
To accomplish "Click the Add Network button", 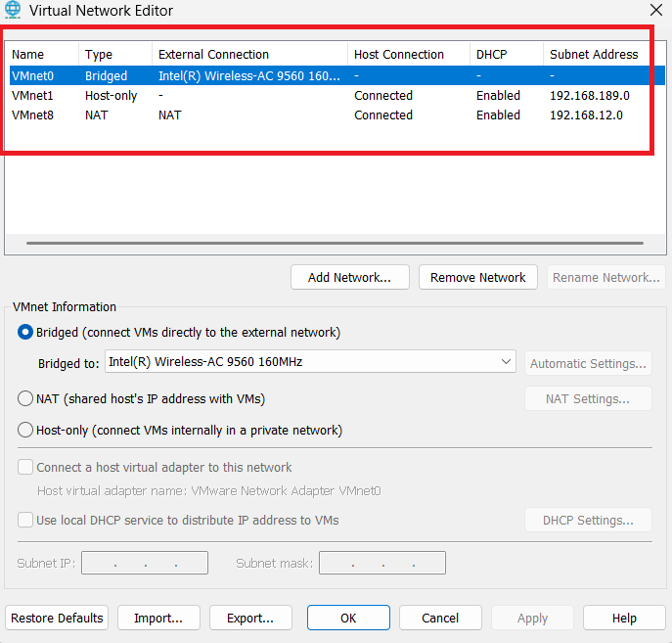I will pyautogui.click(x=349, y=278).
